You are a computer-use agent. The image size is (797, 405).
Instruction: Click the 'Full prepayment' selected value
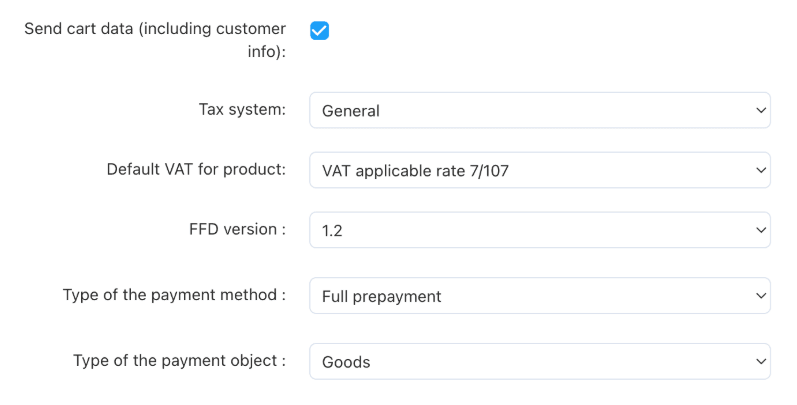click(x=381, y=297)
